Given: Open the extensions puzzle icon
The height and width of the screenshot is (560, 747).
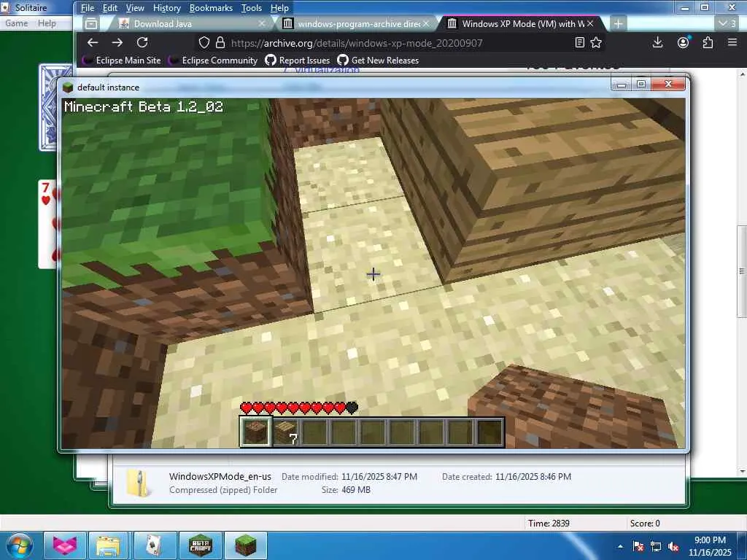Looking at the screenshot, I should [708, 42].
